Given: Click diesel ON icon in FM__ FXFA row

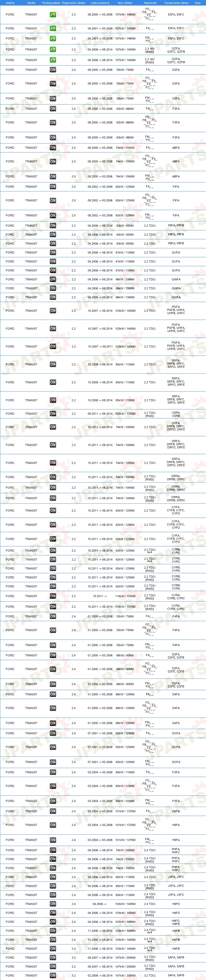Looking at the screenshot, I should click(x=53, y=801).
